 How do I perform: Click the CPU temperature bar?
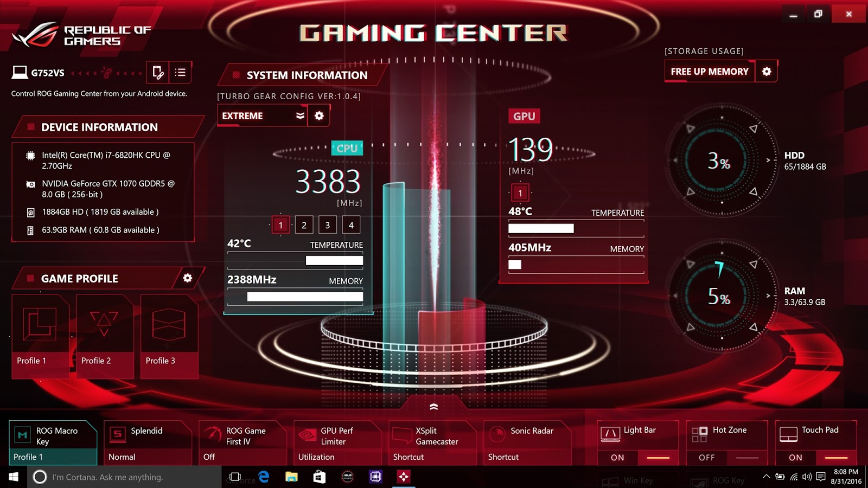[x=295, y=261]
